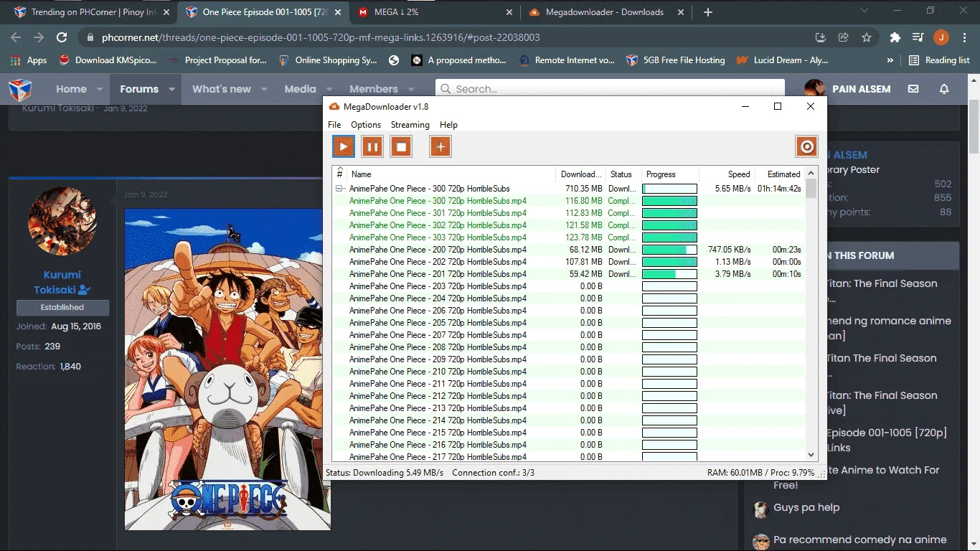Open PHCorner alerts bell icon
980x551 pixels.
(944, 89)
